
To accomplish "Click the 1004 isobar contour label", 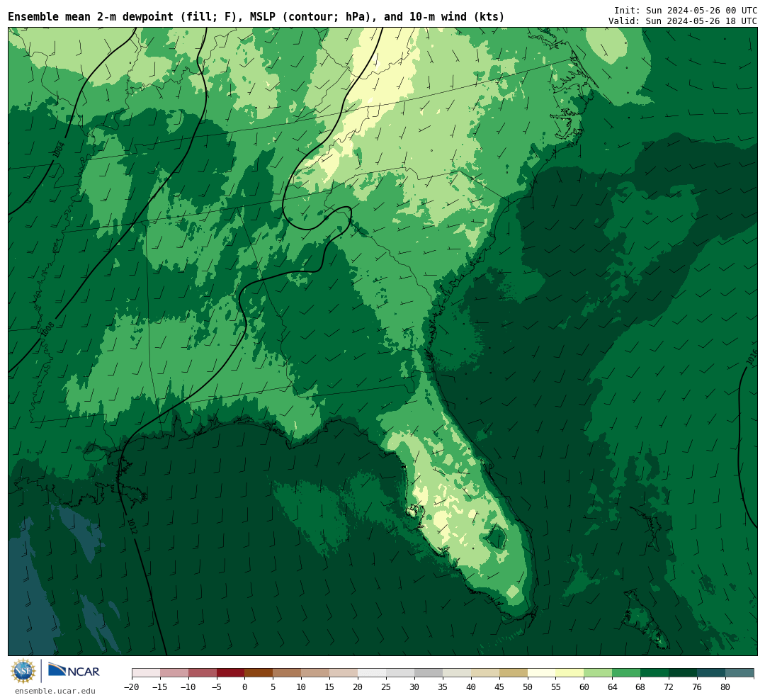I will coord(59,149).
